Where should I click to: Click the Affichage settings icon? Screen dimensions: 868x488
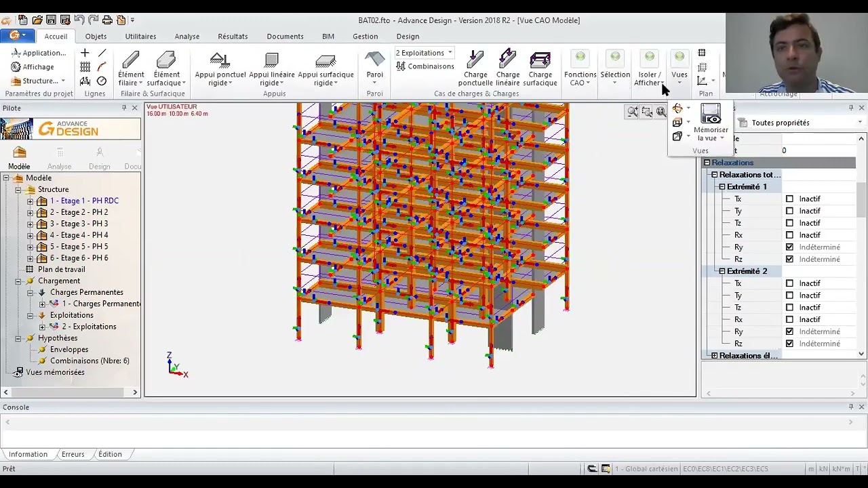pyautogui.click(x=16, y=66)
